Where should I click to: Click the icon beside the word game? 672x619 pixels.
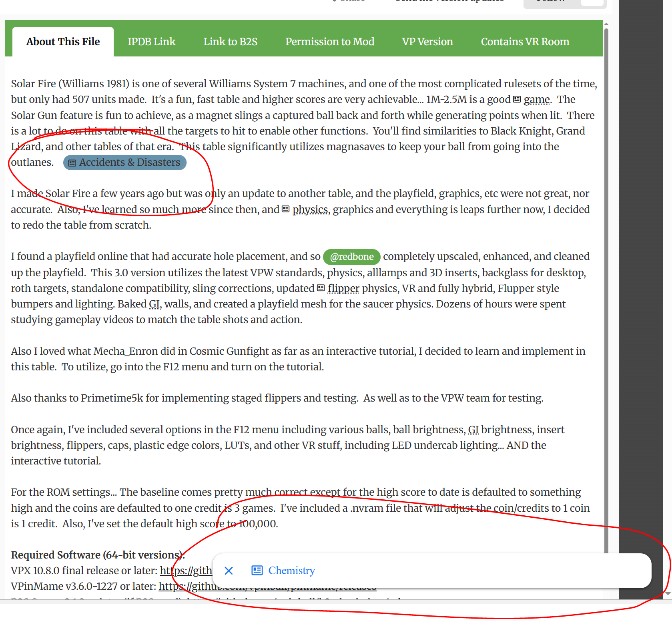point(517,99)
